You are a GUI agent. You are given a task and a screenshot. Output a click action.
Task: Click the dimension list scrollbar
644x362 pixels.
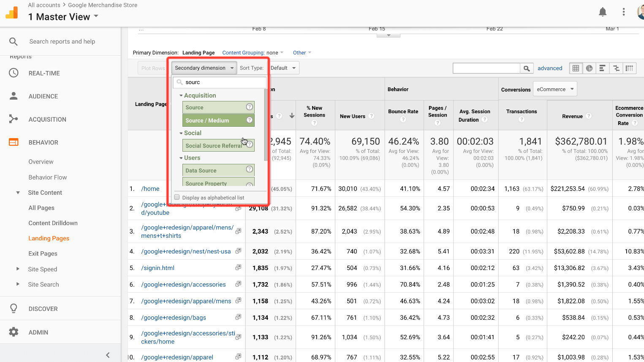point(266,125)
